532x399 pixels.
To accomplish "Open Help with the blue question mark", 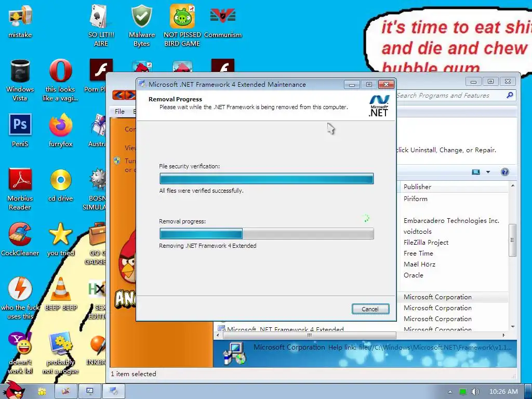I will 504,172.
